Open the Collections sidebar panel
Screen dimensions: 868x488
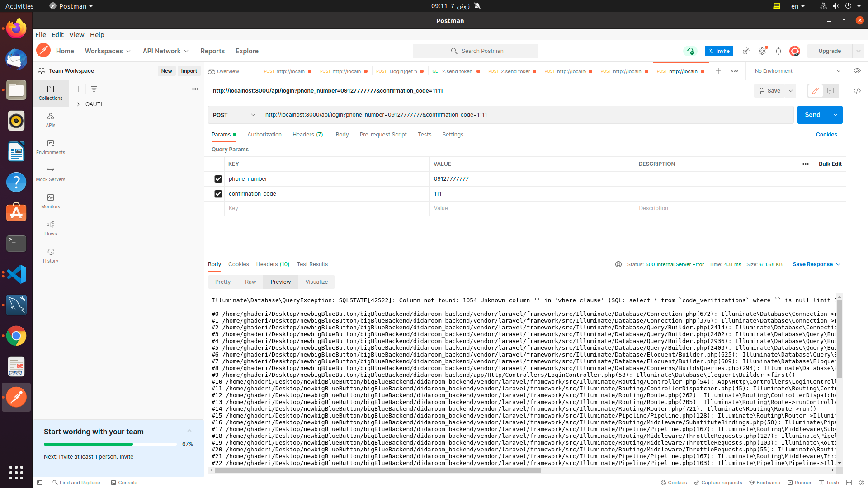51,93
